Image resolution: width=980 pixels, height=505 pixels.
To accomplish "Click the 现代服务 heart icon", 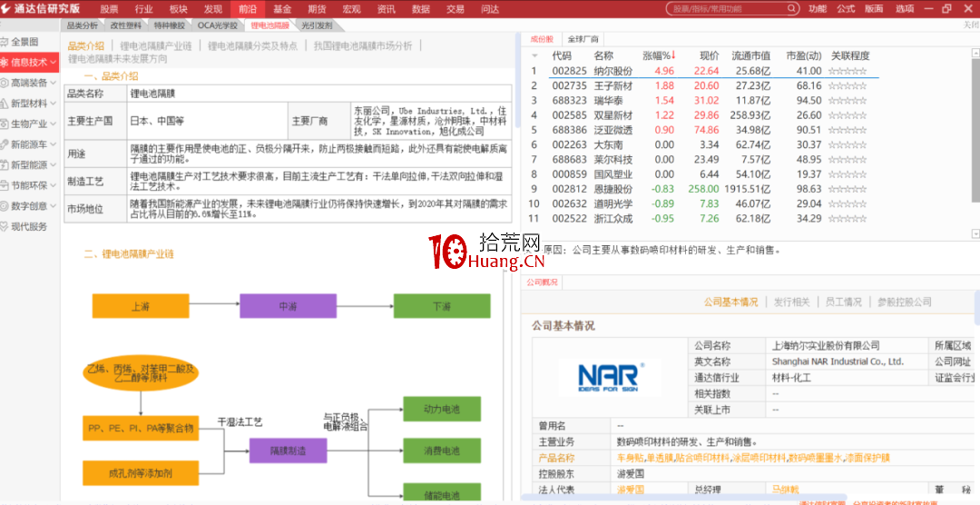I will (x=5, y=226).
